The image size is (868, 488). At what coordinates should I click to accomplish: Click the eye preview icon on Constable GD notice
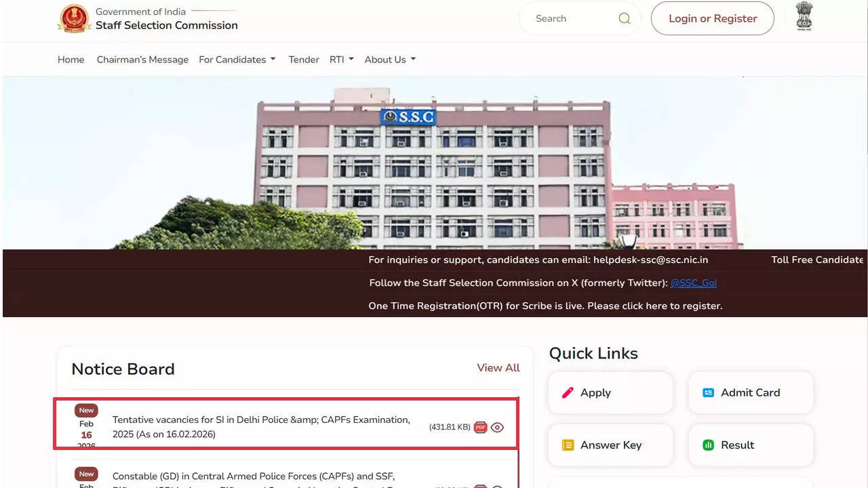coord(497,485)
